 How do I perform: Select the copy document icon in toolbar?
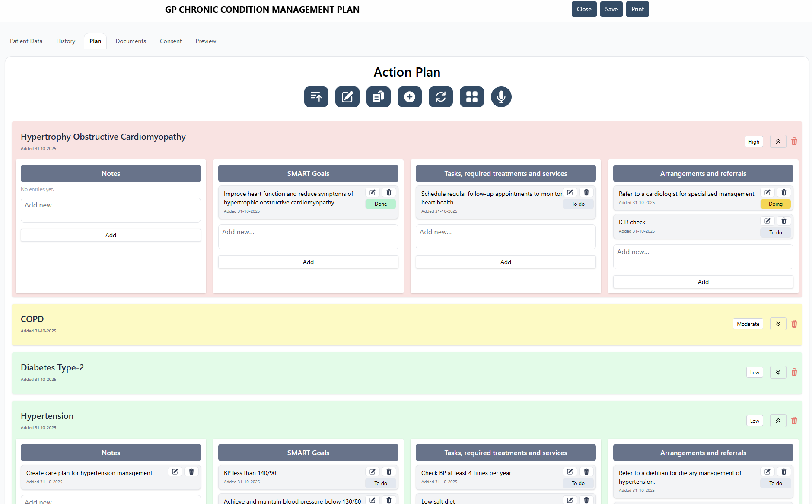pos(378,97)
